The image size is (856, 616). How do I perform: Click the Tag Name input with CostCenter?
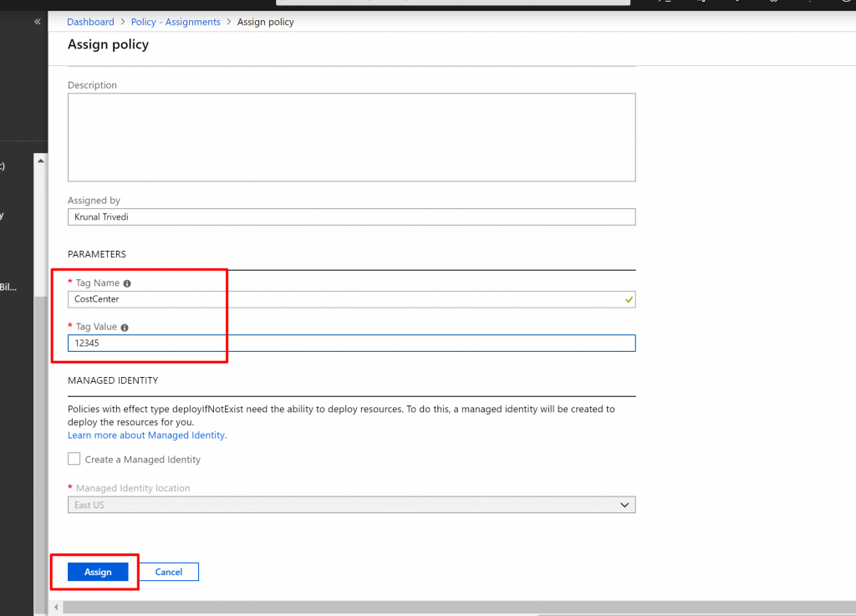coord(343,299)
